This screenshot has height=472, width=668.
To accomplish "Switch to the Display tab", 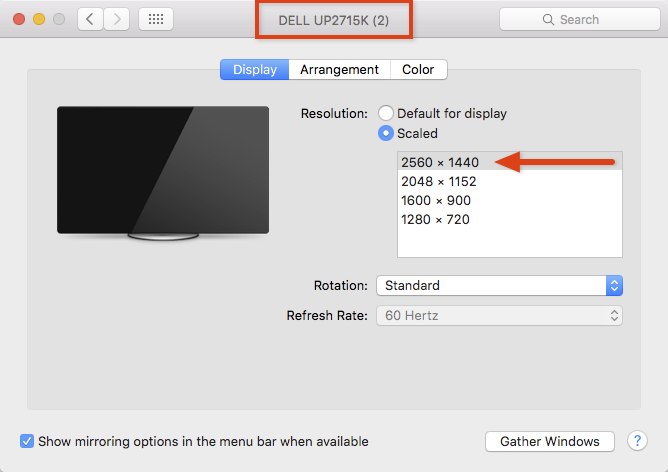I will 255,69.
